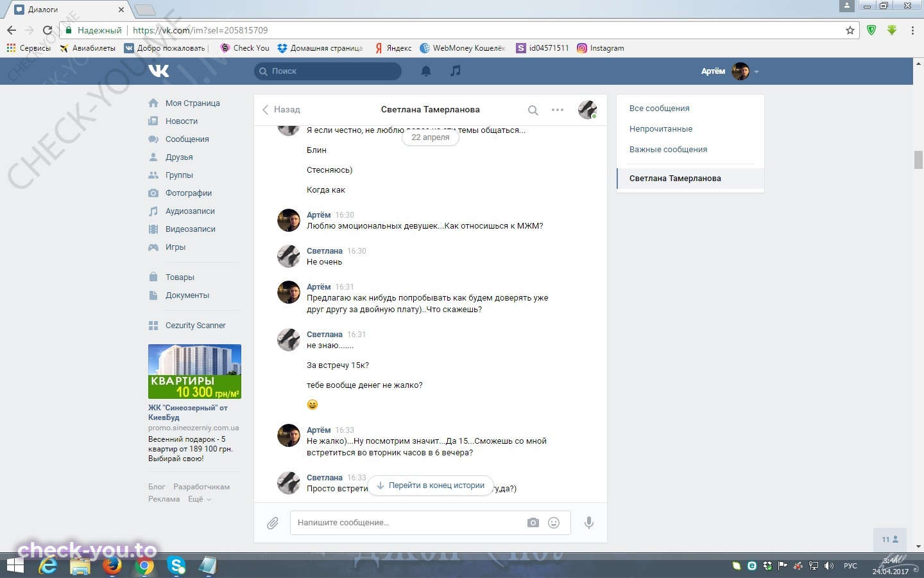Open Internet Explorer from the taskbar

pos(48,565)
